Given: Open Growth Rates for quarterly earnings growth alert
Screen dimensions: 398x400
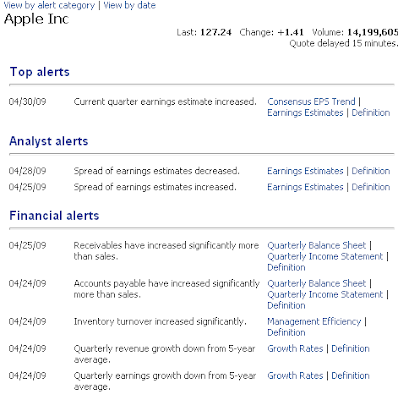Looking at the screenshot, I should click(295, 375).
